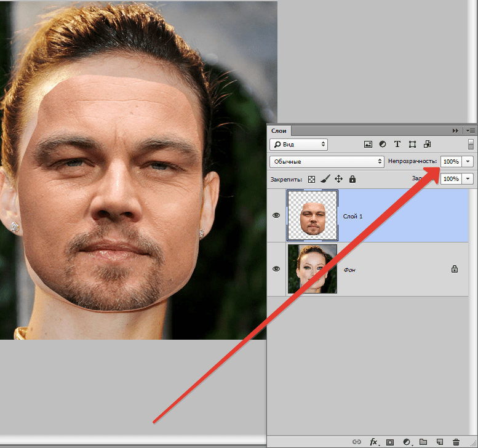Add a layer mask using the bottom icon

pos(390,442)
